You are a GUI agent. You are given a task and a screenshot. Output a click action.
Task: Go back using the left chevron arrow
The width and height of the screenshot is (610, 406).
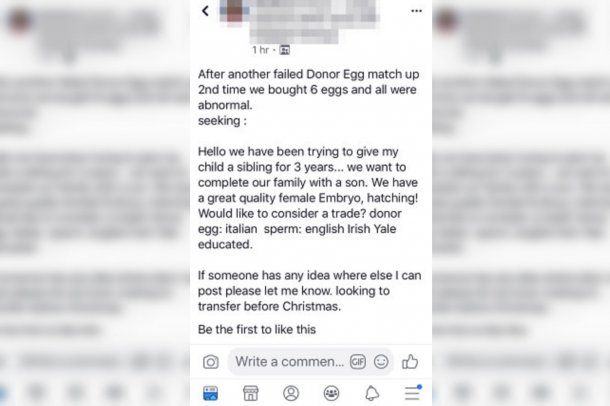click(205, 11)
